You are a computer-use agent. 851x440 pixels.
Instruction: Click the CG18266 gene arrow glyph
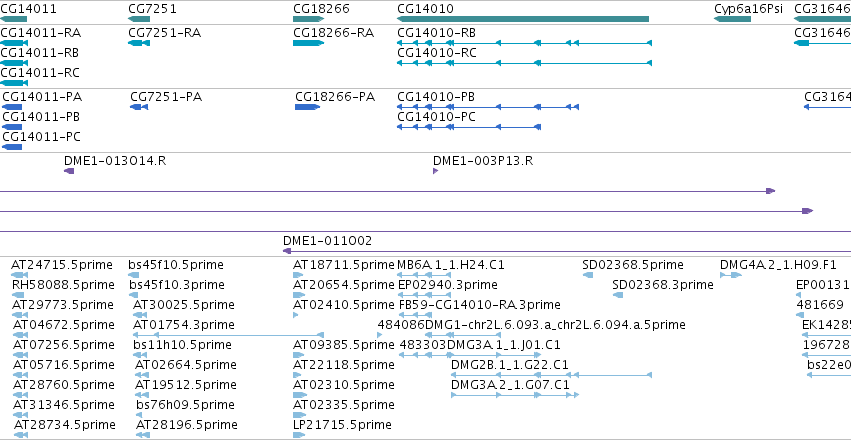[x=308, y=19]
